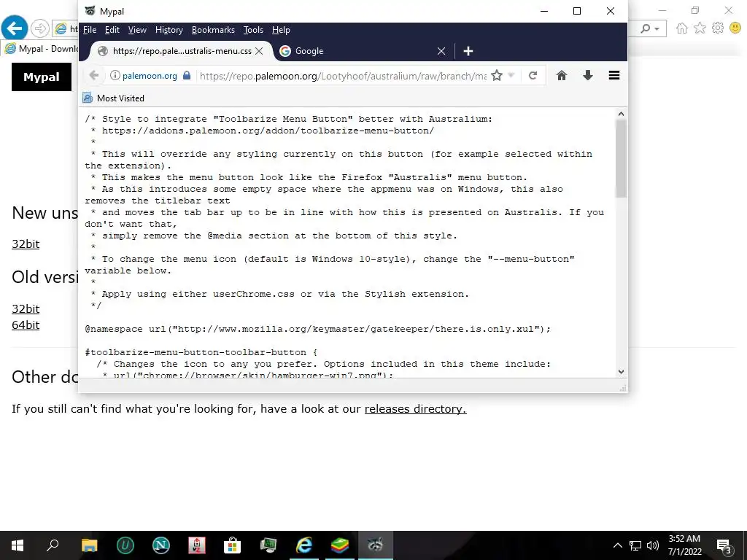Image resolution: width=747 pixels, height=560 pixels.
Task: Click Internet Explorer forward button
Action: (40, 28)
